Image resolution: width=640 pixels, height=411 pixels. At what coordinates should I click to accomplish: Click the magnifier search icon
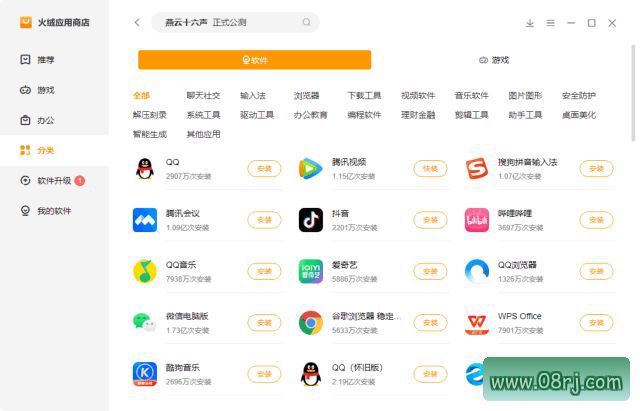pos(306,22)
